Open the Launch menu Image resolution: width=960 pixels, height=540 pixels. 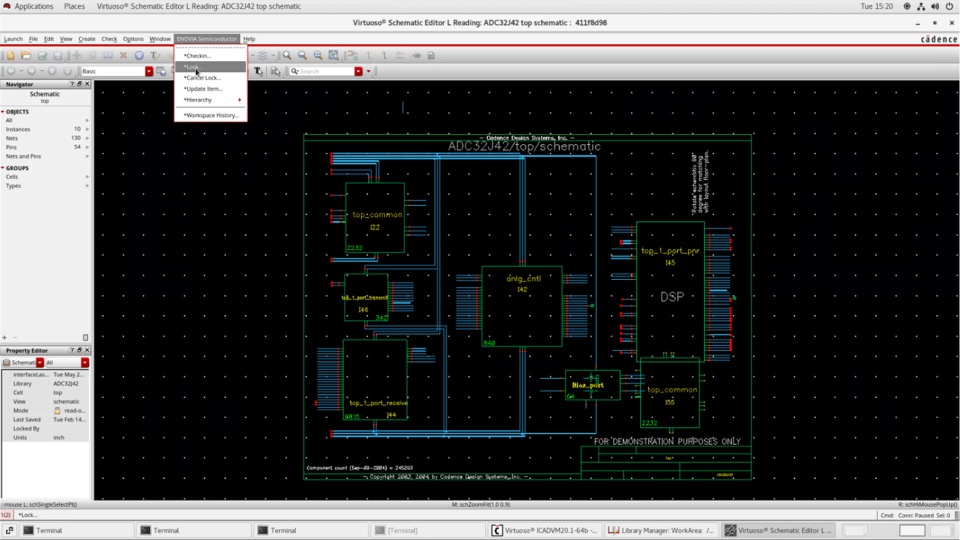click(x=13, y=39)
